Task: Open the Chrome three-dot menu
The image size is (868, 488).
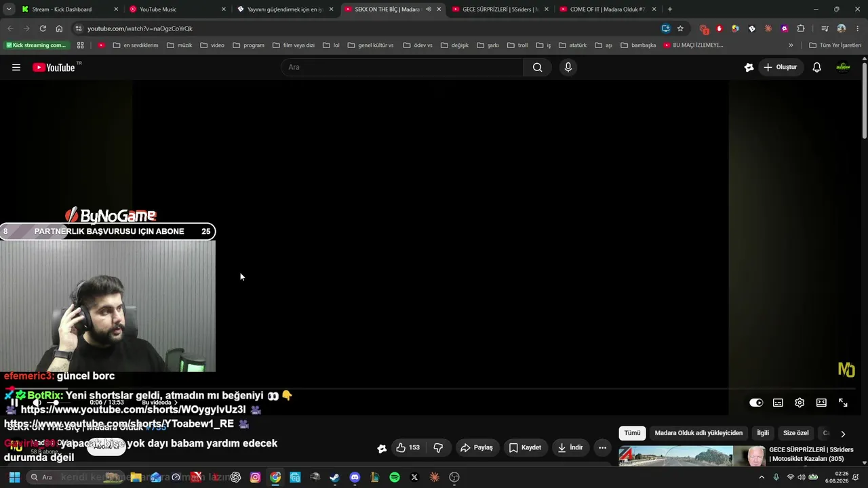Action: pyautogui.click(x=858, y=28)
